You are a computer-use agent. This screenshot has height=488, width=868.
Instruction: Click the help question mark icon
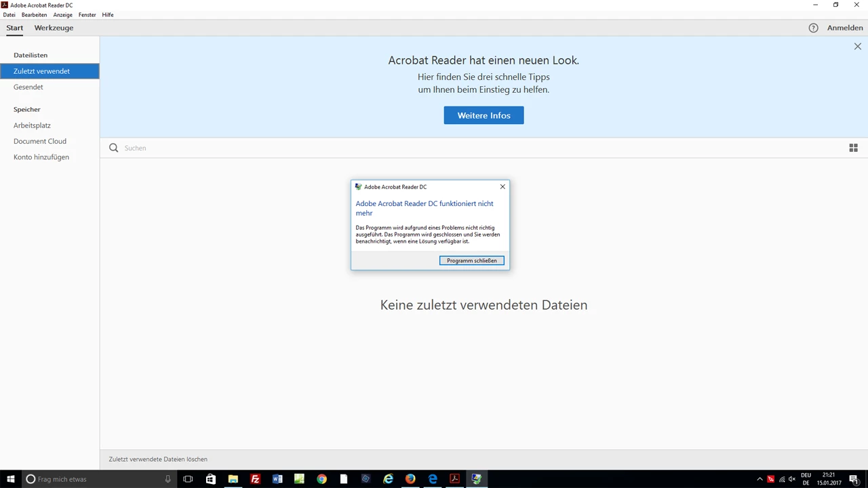coord(813,28)
